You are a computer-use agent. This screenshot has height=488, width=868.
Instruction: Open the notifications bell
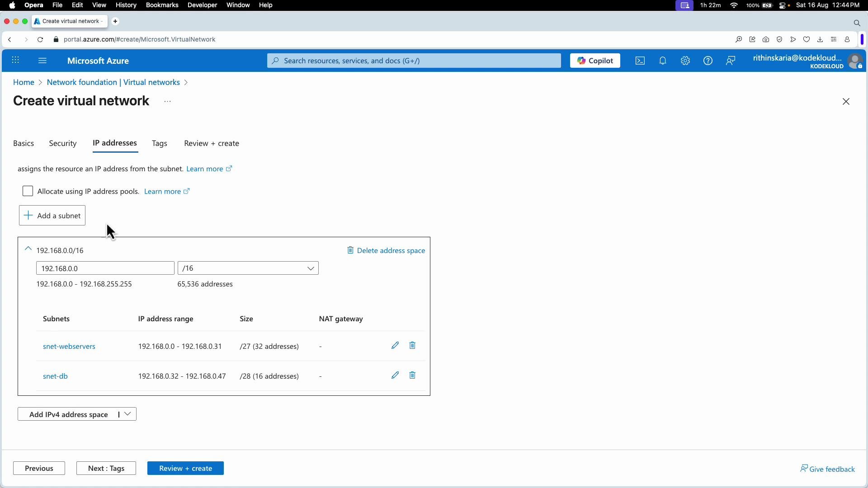[x=663, y=61]
